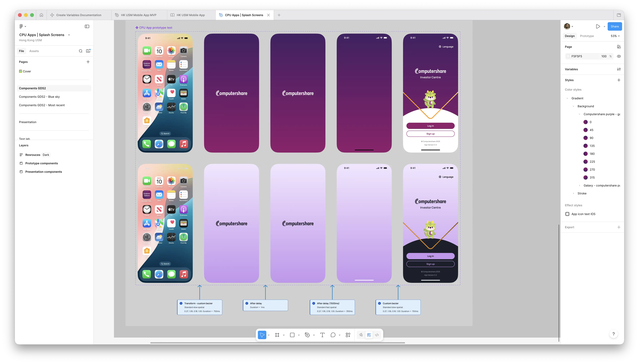
Task: Toggle page background visibility eye
Action: (619, 56)
